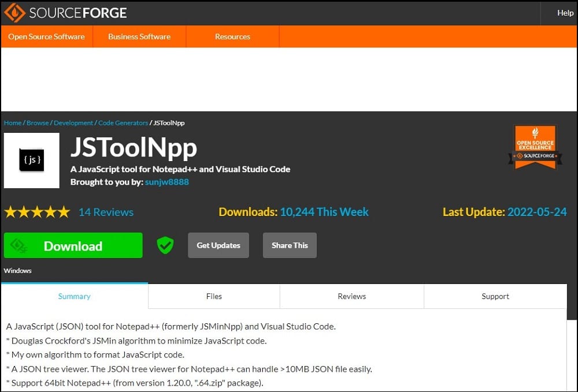This screenshot has height=392, width=578.
Task: Go to Home breadcrumb
Action: tap(13, 123)
